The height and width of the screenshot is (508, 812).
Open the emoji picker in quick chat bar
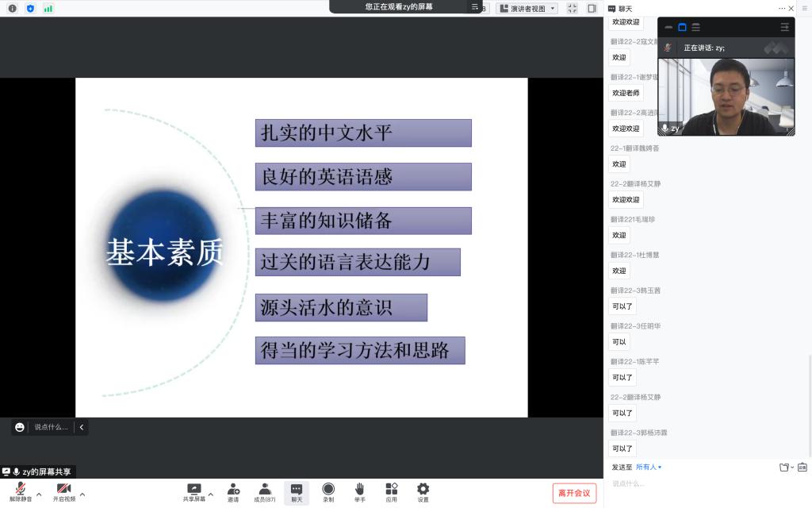click(x=20, y=427)
